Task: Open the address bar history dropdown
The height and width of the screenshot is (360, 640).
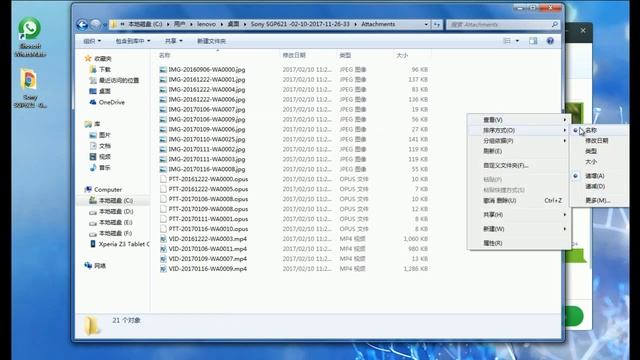Action: click(x=426, y=24)
